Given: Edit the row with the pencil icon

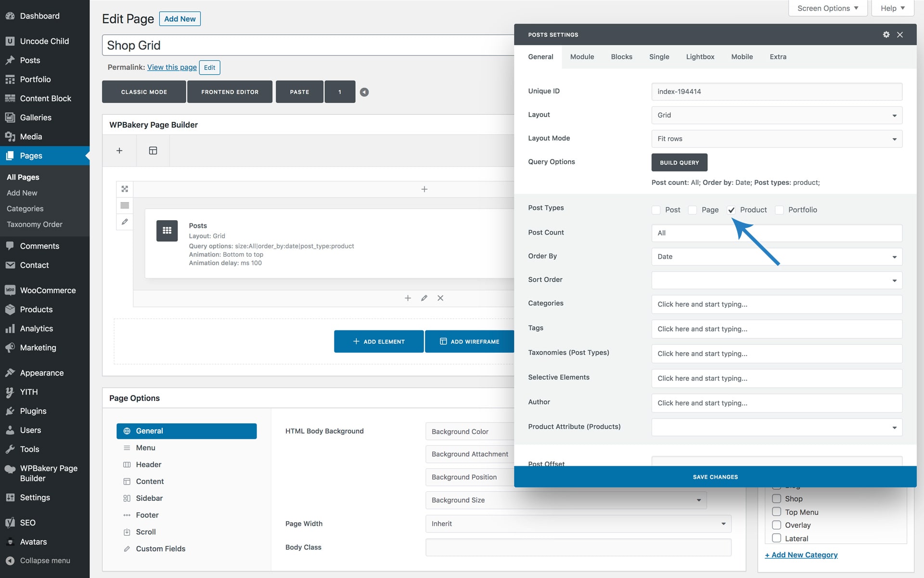Looking at the screenshot, I should click(x=125, y=222).
